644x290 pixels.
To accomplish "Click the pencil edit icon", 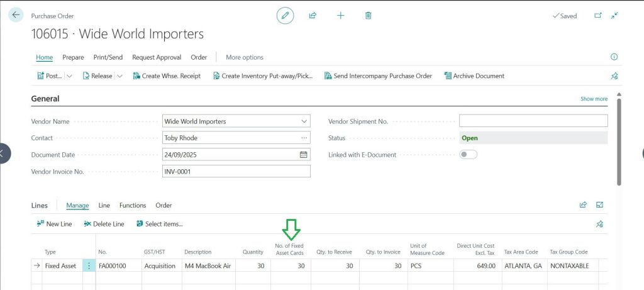I will pos(285,16).
